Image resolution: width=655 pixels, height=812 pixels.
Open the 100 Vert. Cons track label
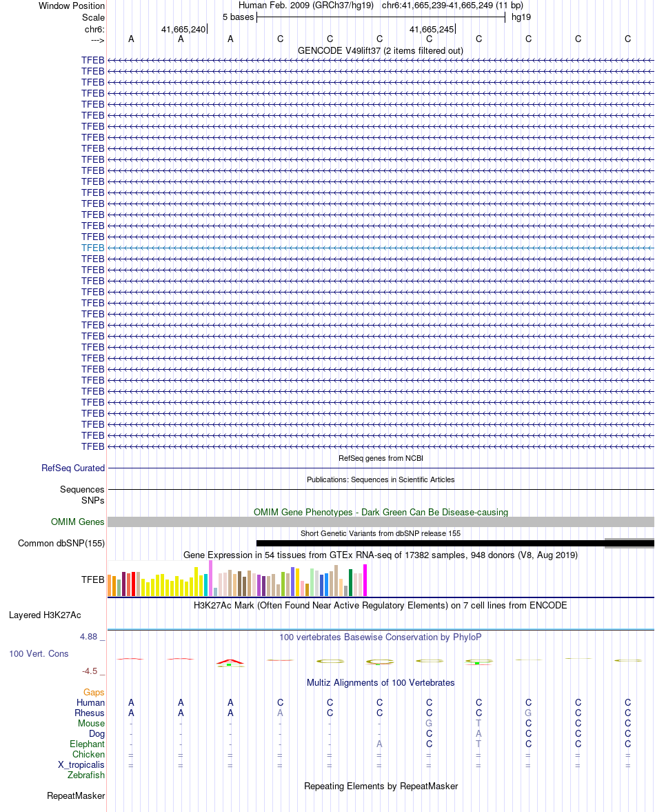tap(39, 654)
